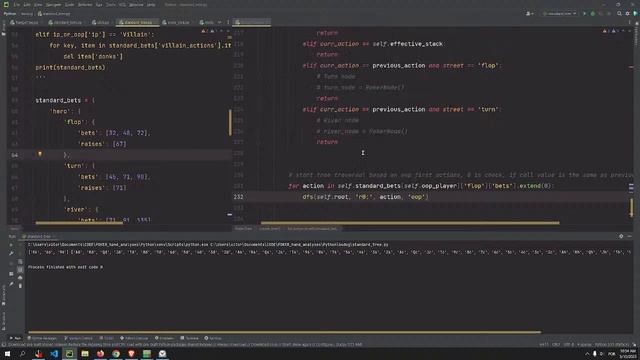This screenshot has height=360, width=640.
Task: Open Chrome from the taskbar
Action: point(116,353)
